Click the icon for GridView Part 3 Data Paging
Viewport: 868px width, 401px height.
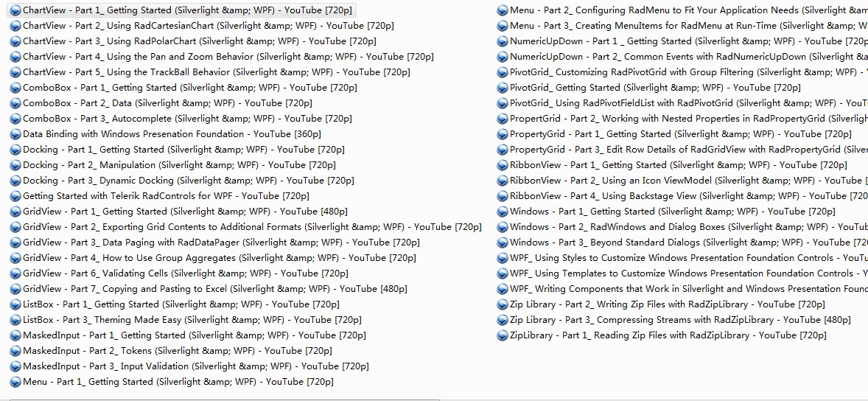click(x=15, y=243)
